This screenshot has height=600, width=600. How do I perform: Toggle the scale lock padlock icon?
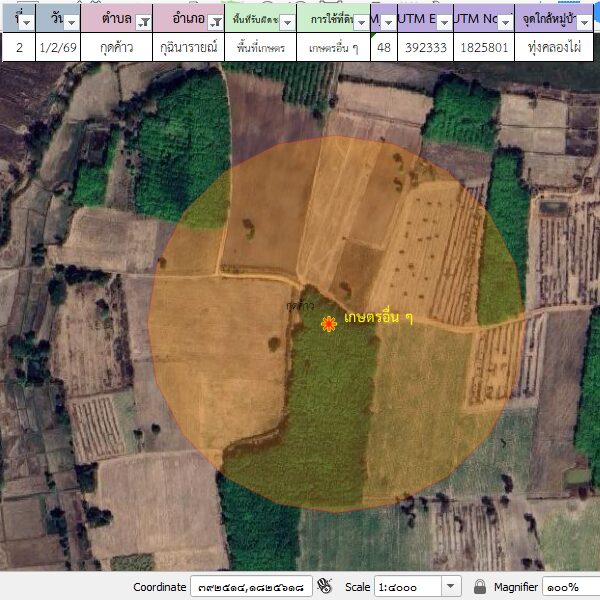click(480, 586)
